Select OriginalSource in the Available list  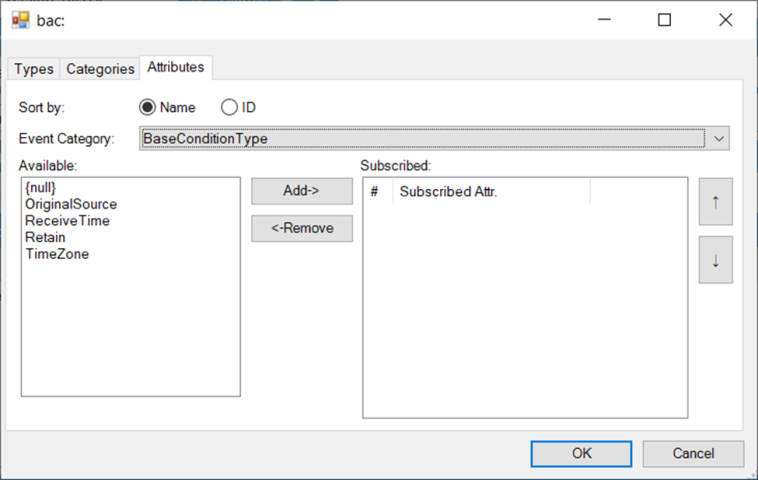pyautogui.click(x=71, y=204)
